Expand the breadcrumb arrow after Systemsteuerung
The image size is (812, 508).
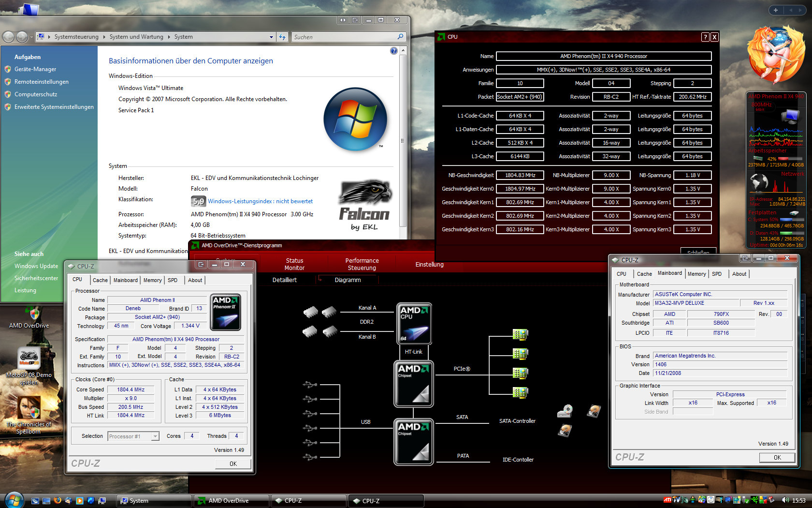tap(104, 37)
